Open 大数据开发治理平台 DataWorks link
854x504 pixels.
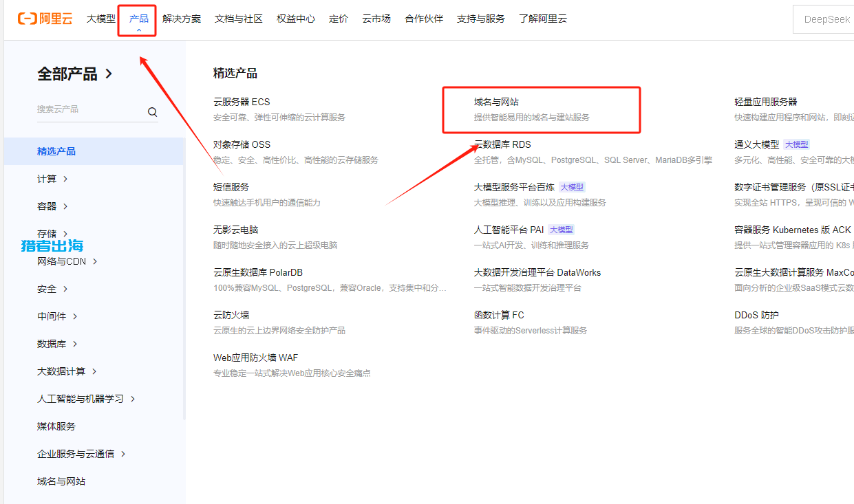[537, 272]
